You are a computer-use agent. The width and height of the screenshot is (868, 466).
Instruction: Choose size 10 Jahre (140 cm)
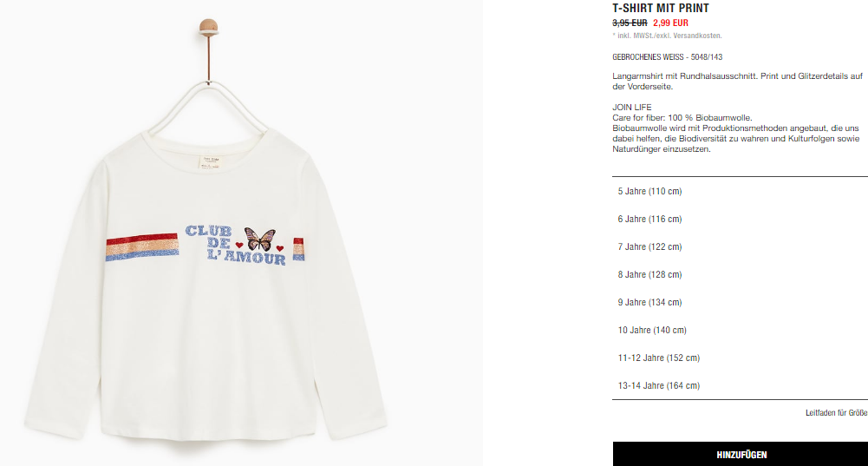point(740,330)
